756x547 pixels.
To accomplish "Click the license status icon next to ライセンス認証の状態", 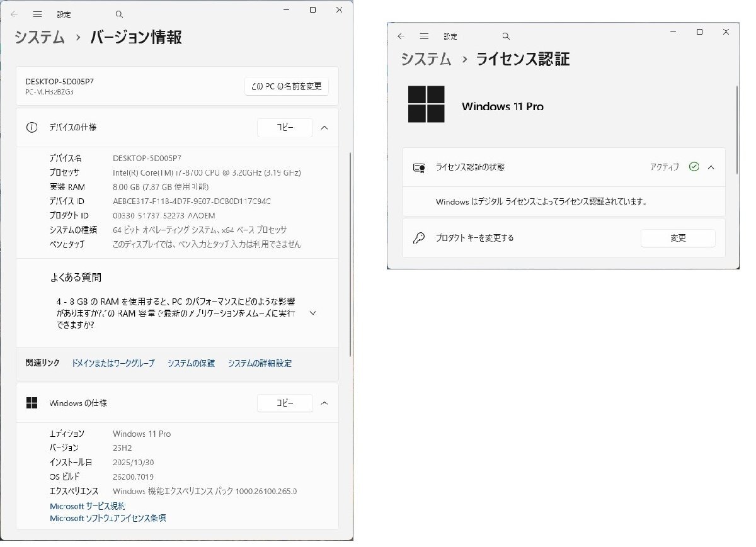I will tap(418, 167).
